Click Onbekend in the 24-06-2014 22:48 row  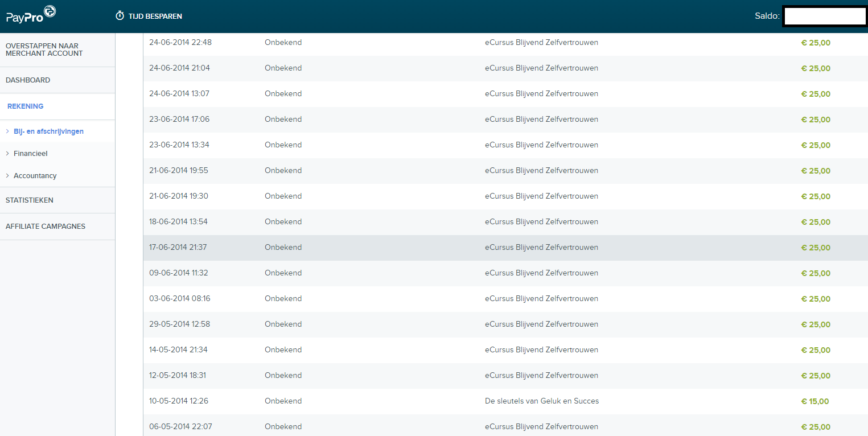click(x=283, y=43)
